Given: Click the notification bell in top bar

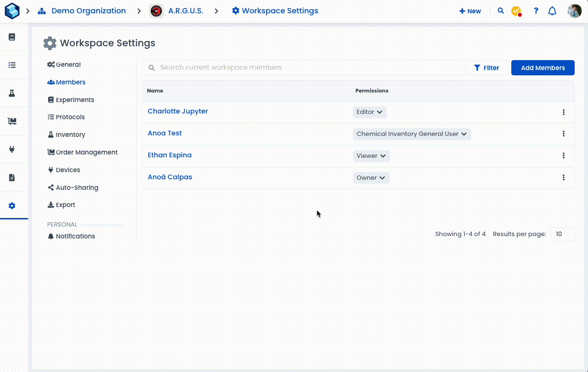Looking at the screenshot, I should [x=552, y=11].
